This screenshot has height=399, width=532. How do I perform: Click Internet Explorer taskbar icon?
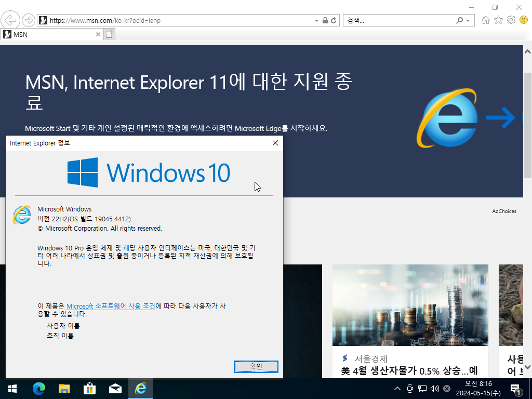pyautogui.click(x=140, y=389)
